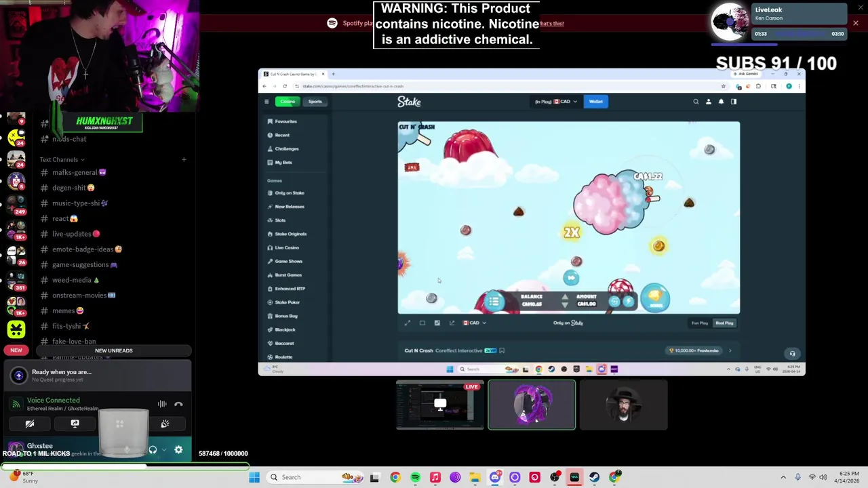Screen dimensions: 868x488
Task: Select the Casino tab on Stake
Action: tap(288, 102)
